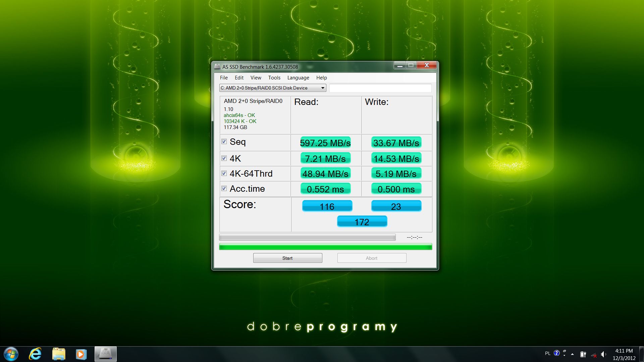
Task: Click the Seq write result 33.67 MB/s
Action: tap(396, 143)
